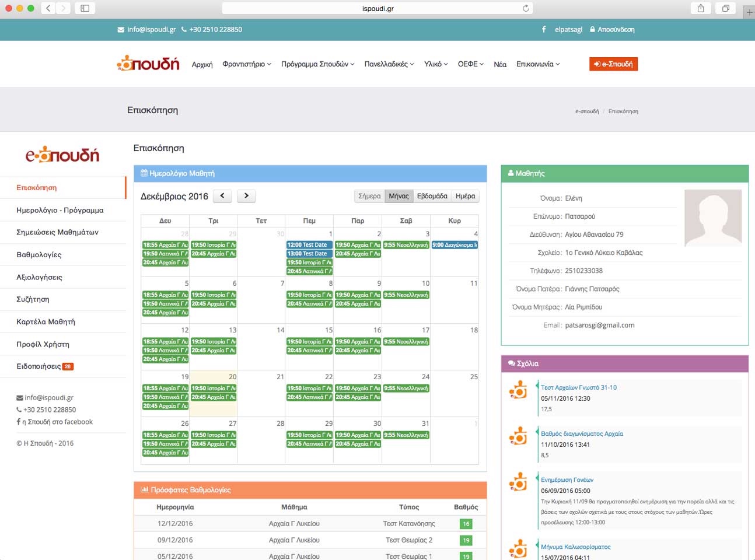The height and width of the screenshot is (560, 755).
Task: Toggle Safari sidebar button
Action: pos(85,8)
